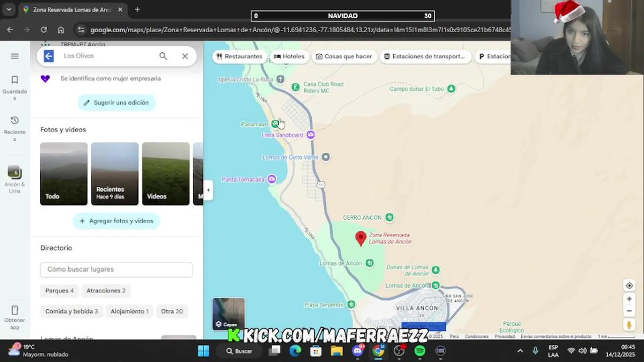Click browser home button
The width and height of the screenshot is (644, 362).
(61, 30)
